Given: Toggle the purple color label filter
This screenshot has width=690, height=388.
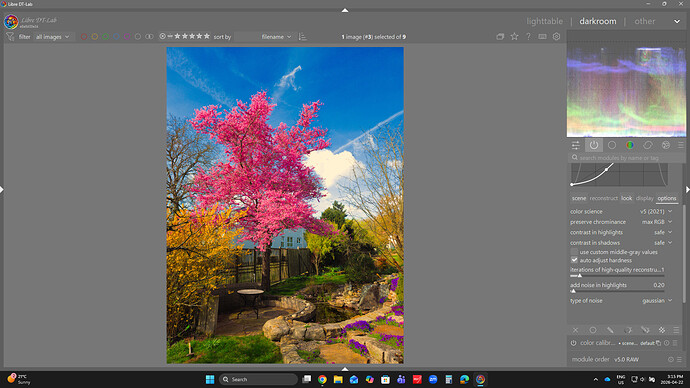Looking at the screenshot, I should click(127, 37).
